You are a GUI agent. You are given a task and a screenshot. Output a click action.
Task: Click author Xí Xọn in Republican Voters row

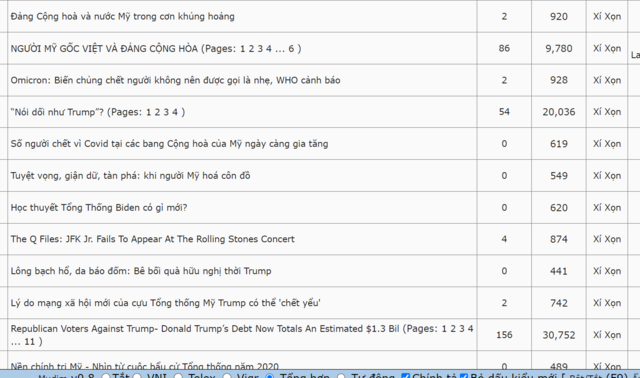tap(607, 335)
